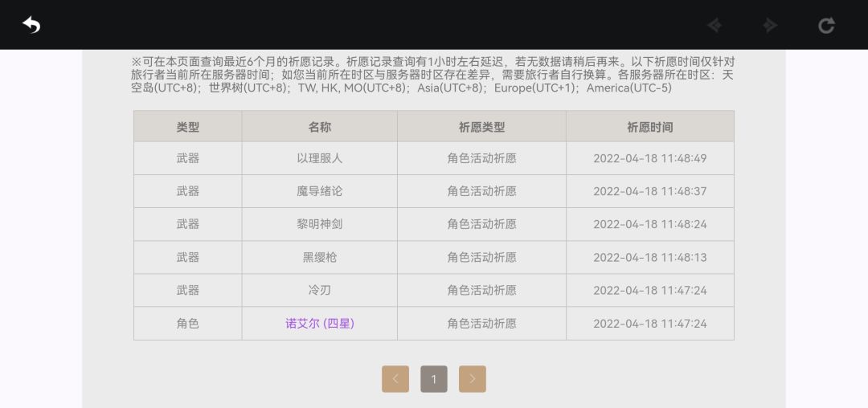The width and height of the screenshot is (868, 408).
Task: Click timestamp 2022-04-18 11:48:13
Action: (x=650, y=257)
